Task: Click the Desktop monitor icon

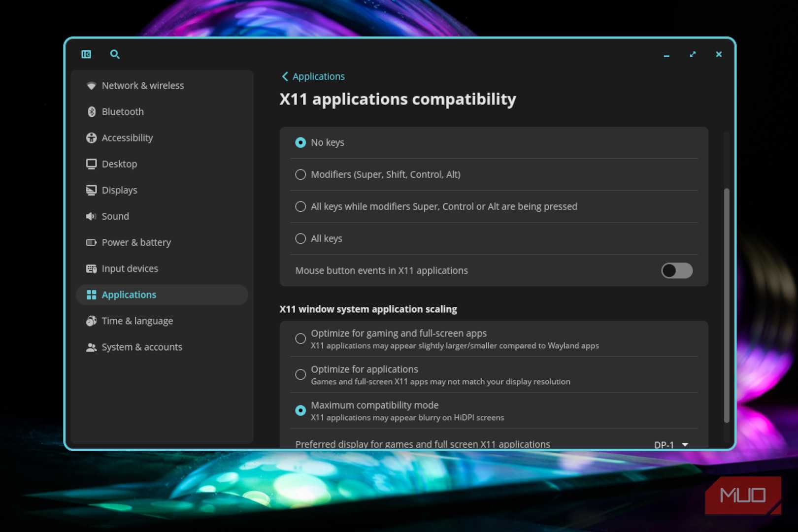Action: tap(91, 164)
